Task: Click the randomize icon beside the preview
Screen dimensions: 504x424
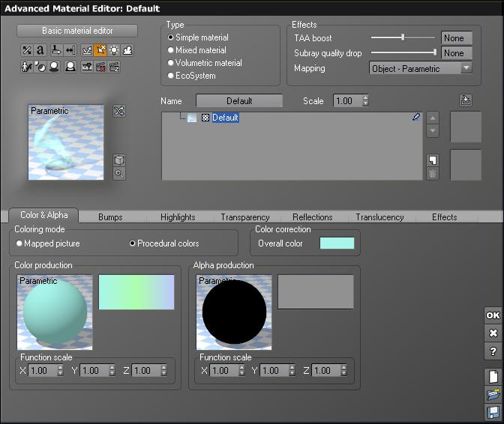Action: [119, 111]
